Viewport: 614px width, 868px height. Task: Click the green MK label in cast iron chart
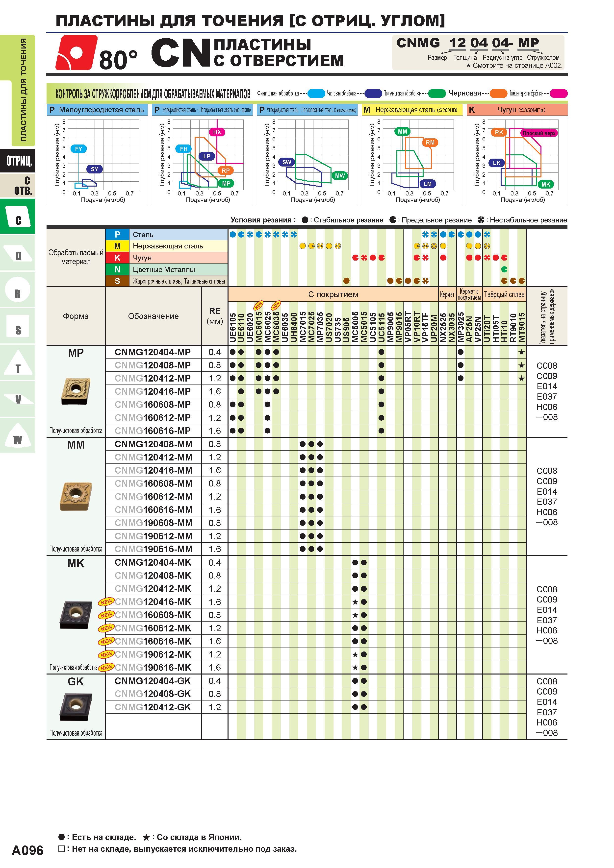545,185
